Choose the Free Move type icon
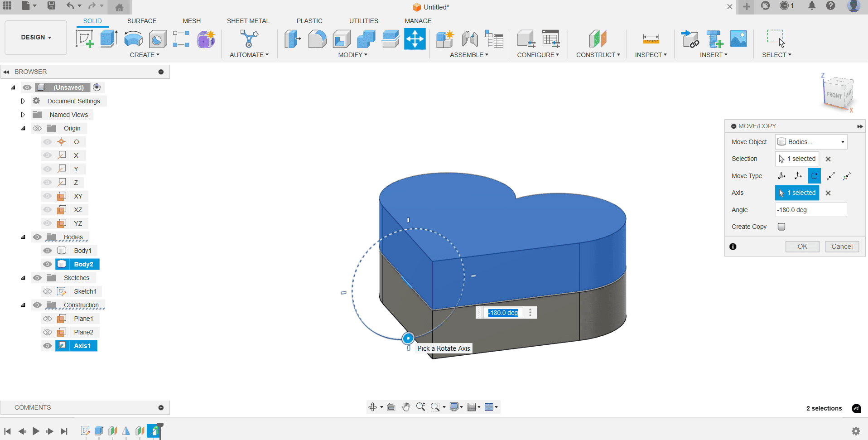 tap(781, 176)
